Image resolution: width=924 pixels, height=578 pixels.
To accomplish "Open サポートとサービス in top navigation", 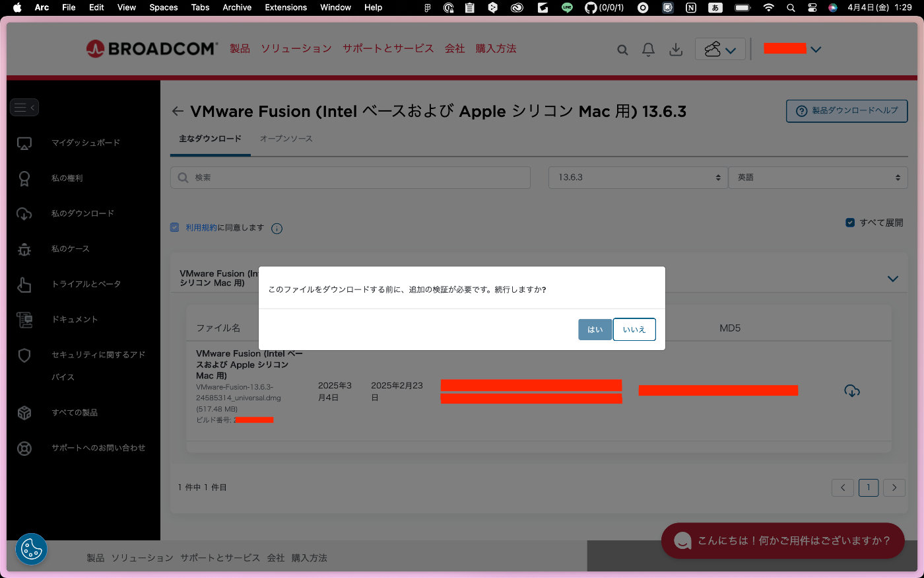I will [x=388, y=49].
